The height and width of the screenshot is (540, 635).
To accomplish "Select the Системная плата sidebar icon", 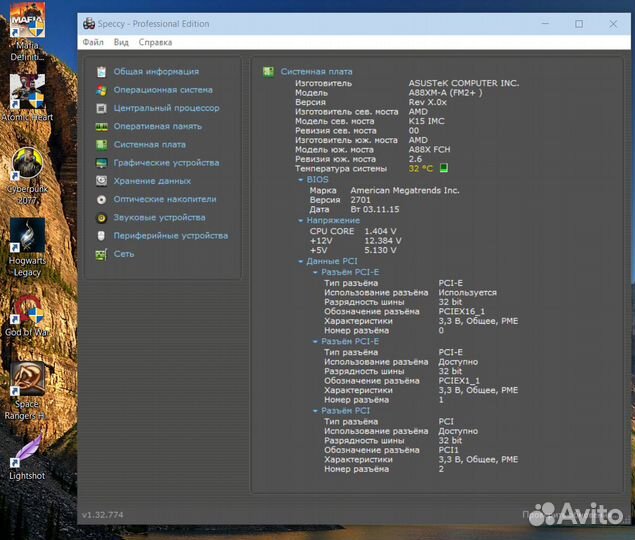I will click(101, 145).
